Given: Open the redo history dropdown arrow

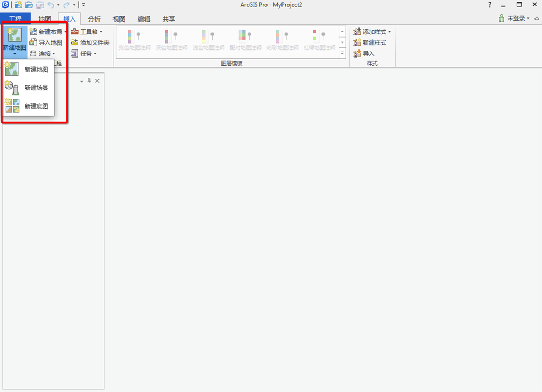Looking at the screenshot, I should pyautogui.click(x=74, y=5).
